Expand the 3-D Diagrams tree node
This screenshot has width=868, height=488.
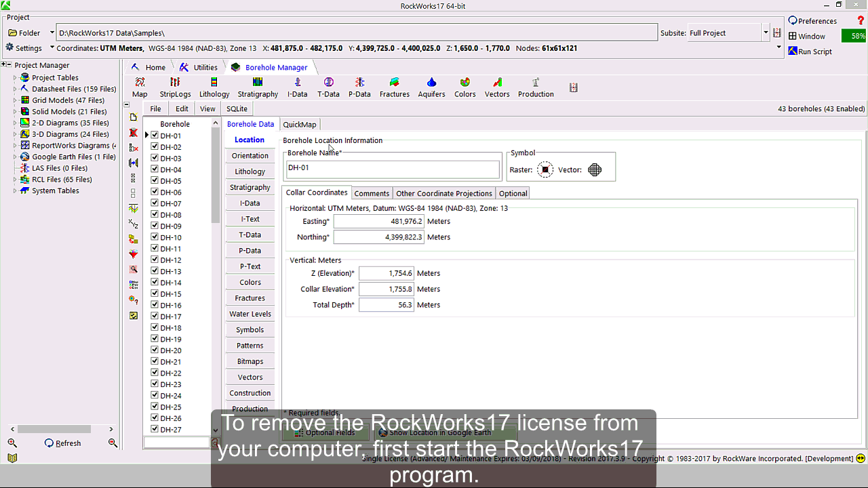tap(16, 134)
